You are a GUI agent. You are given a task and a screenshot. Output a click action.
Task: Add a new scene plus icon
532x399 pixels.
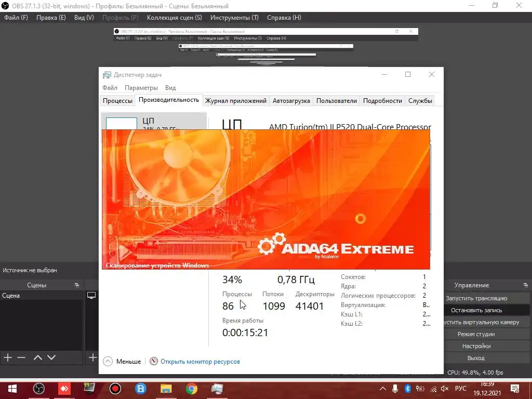coord(8,357)
